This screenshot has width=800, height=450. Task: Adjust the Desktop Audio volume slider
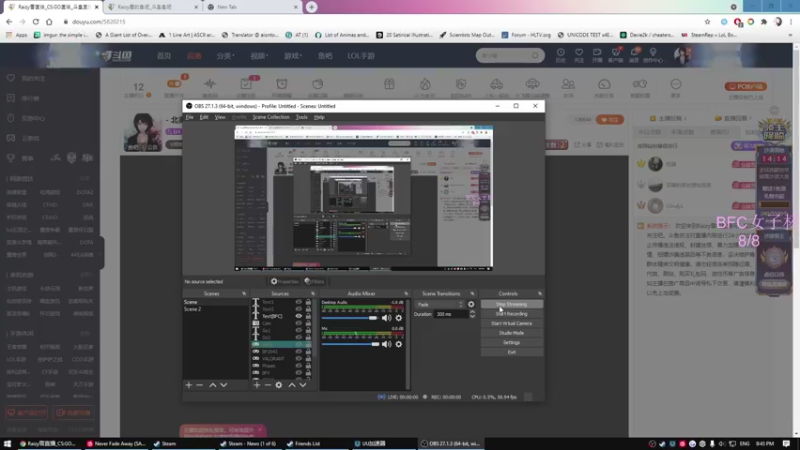(350, 318)
